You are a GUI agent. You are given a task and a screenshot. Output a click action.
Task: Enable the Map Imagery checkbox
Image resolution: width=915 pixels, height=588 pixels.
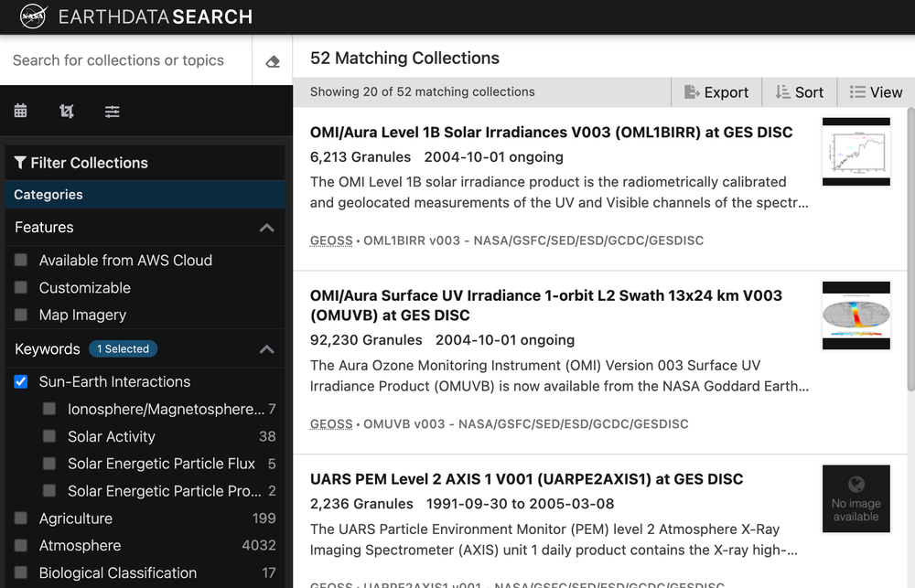(21, 315)
